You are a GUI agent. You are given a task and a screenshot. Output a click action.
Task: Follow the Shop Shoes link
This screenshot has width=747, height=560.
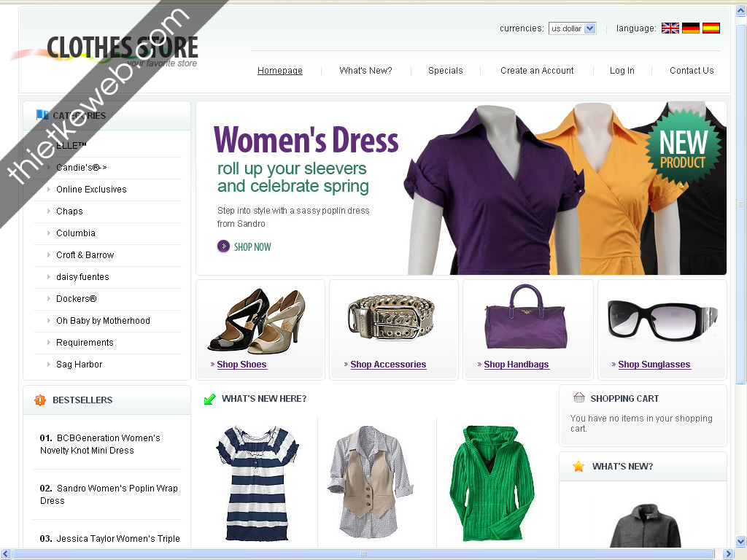click(x=241, y=365)
